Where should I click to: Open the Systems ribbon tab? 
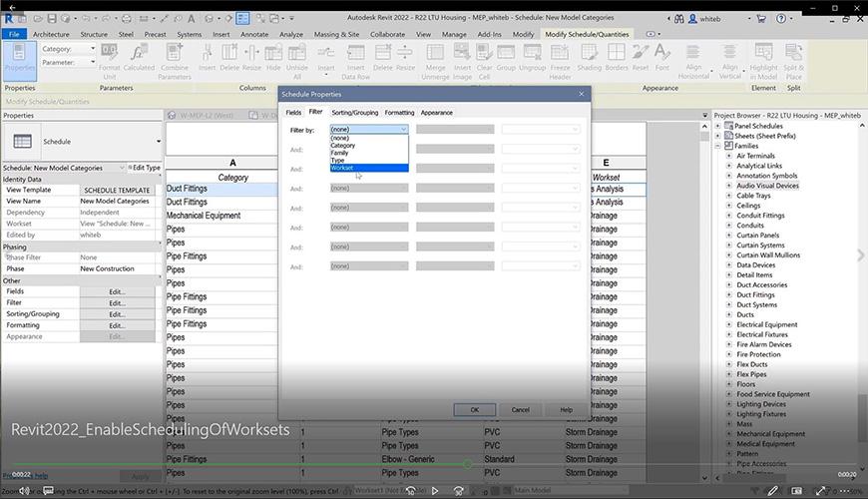click(x=190, y=34)
